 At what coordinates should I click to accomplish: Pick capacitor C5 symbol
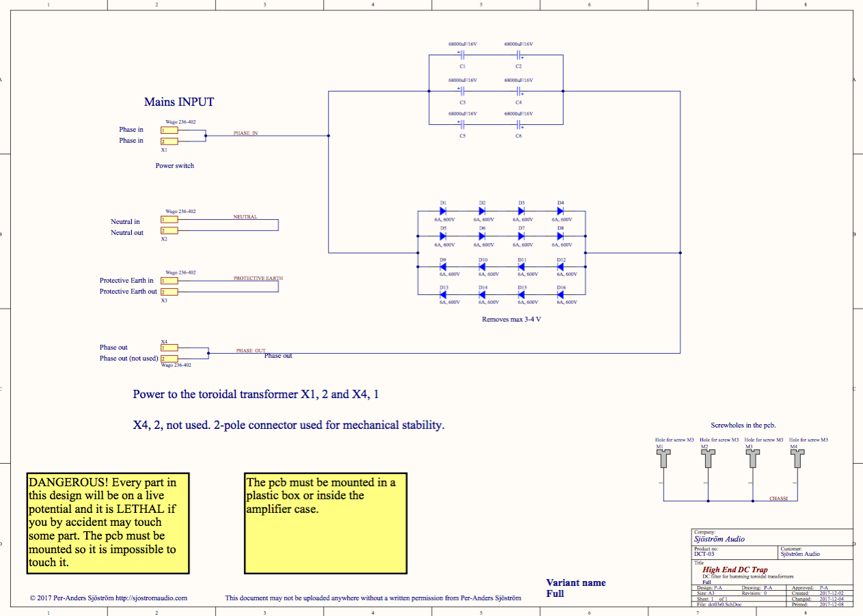coord(463,124)
